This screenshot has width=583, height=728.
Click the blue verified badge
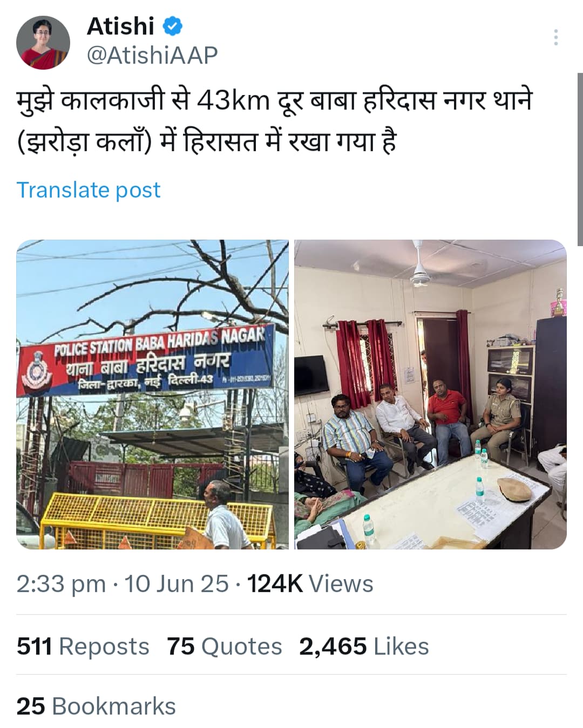(173, 26)
